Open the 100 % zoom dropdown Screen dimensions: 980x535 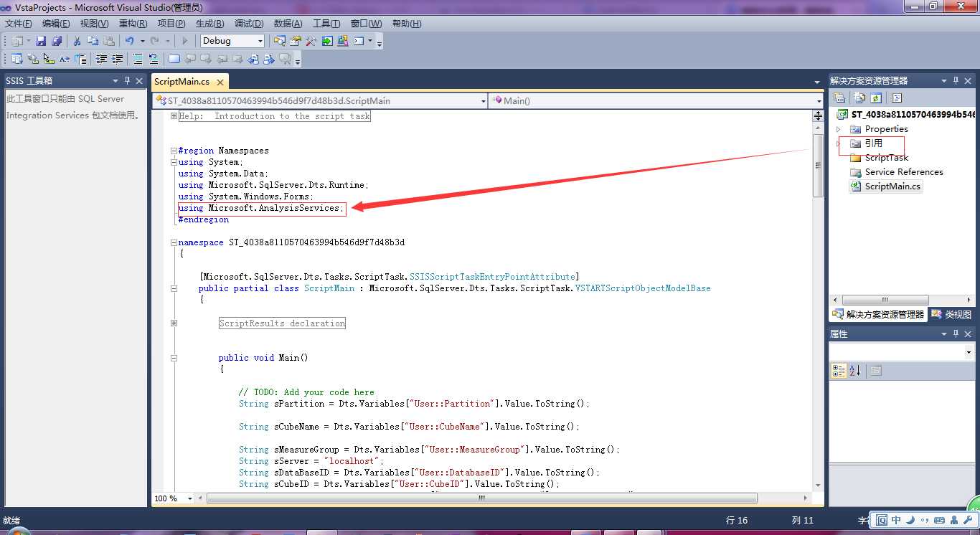190,498
